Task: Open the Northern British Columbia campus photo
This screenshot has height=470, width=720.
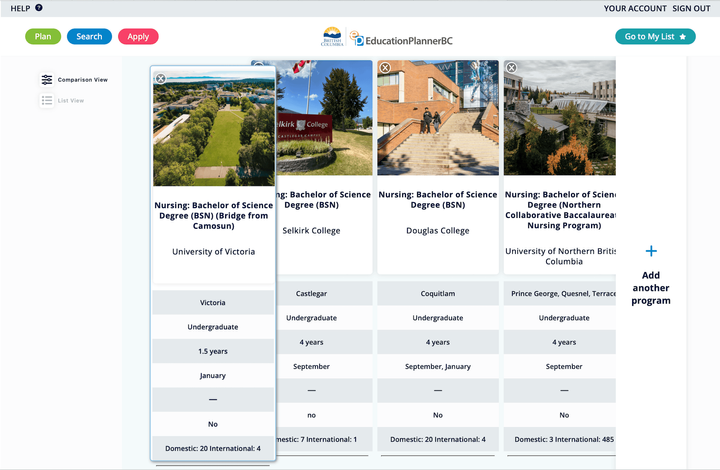Action: [560, 118]
